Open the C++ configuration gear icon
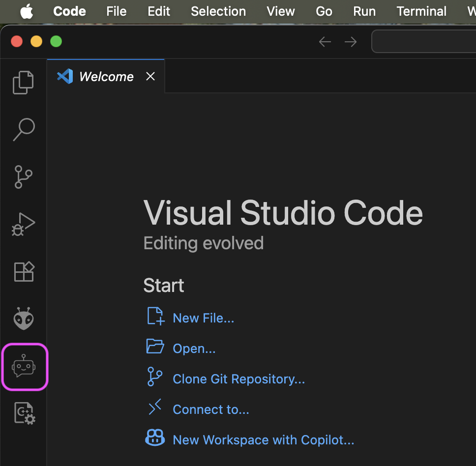 [25, 413]
